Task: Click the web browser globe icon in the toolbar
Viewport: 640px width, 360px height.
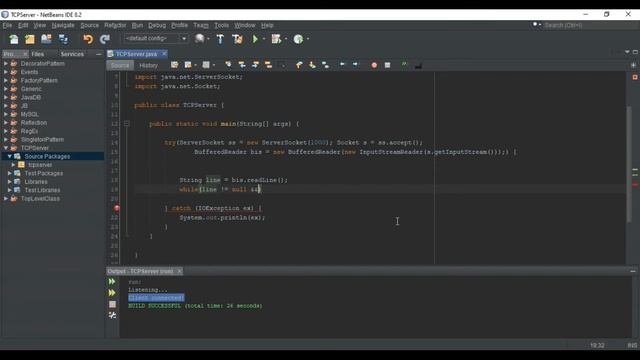Action: (199, 39)
